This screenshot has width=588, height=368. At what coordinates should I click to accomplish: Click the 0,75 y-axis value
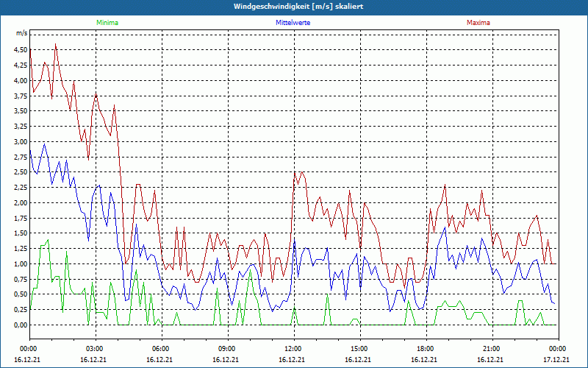click(21, 280)
